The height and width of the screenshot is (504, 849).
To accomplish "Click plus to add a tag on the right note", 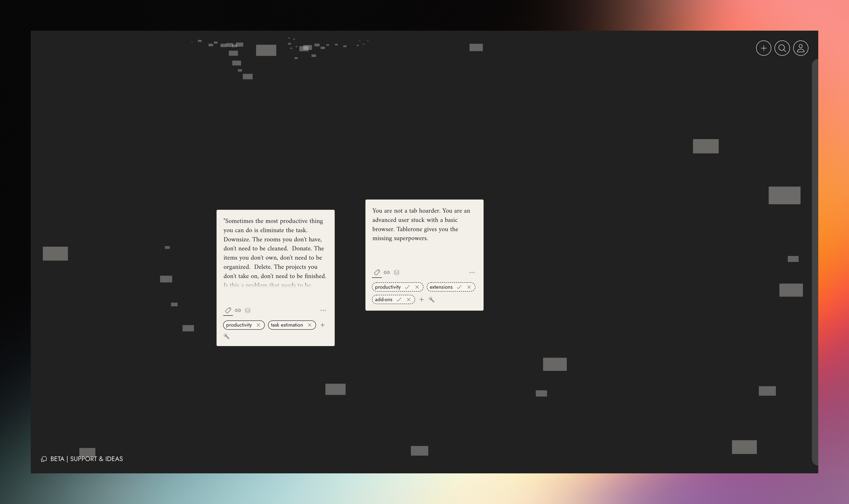I will [x=422, y=300].
